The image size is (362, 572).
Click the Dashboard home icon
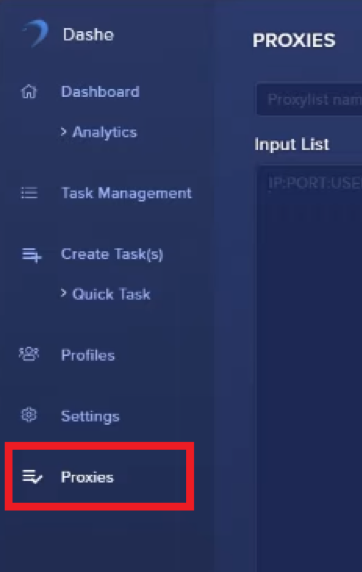click(x=29, y=92)
